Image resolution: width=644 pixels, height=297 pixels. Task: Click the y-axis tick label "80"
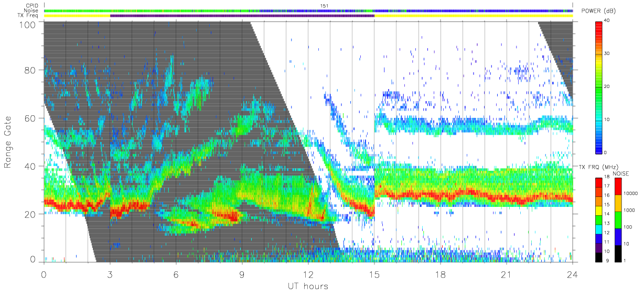[x=30, y=70]
